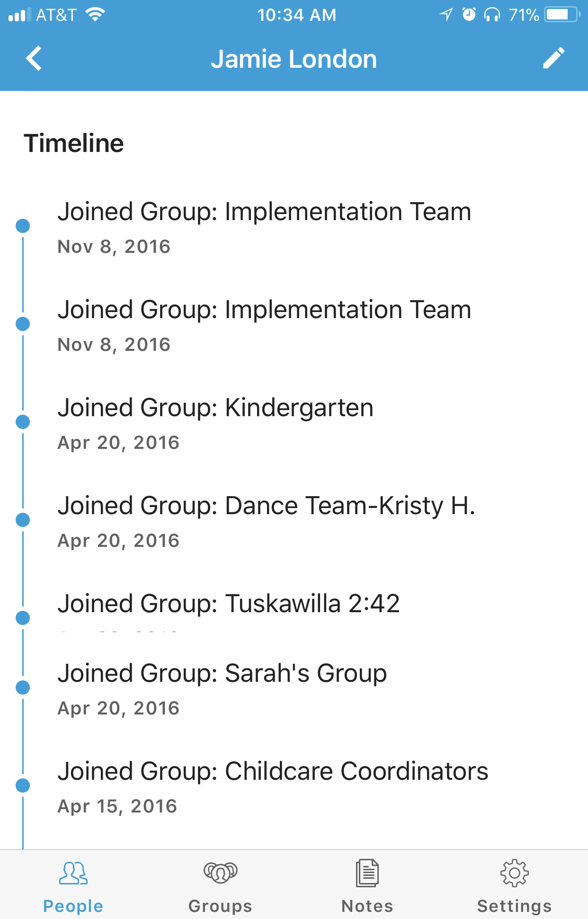Select the Groups tab label
The height and width of the screenshot is (919, 588).
220,906
